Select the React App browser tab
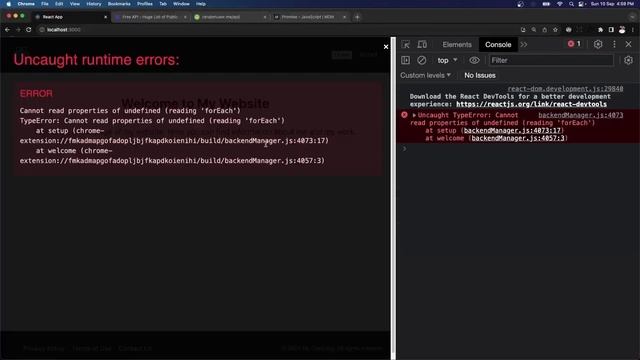This screenshot has height=360, width=640. pos(69,17)
